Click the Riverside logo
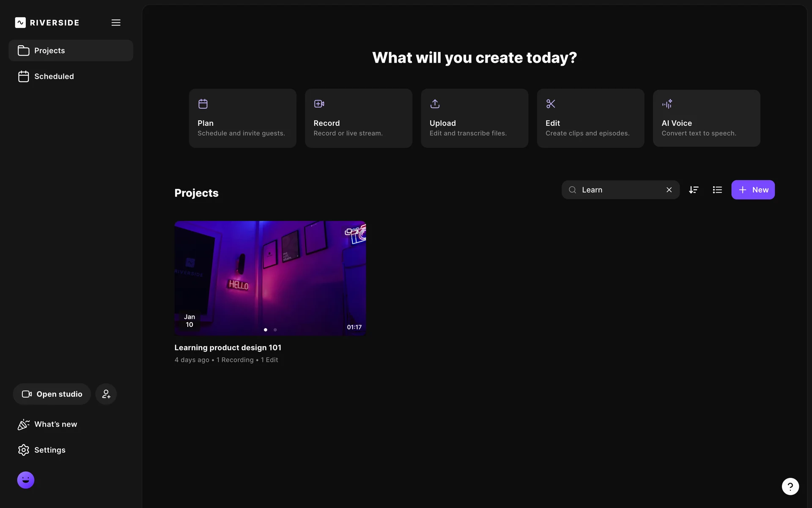 click(47, 23)
